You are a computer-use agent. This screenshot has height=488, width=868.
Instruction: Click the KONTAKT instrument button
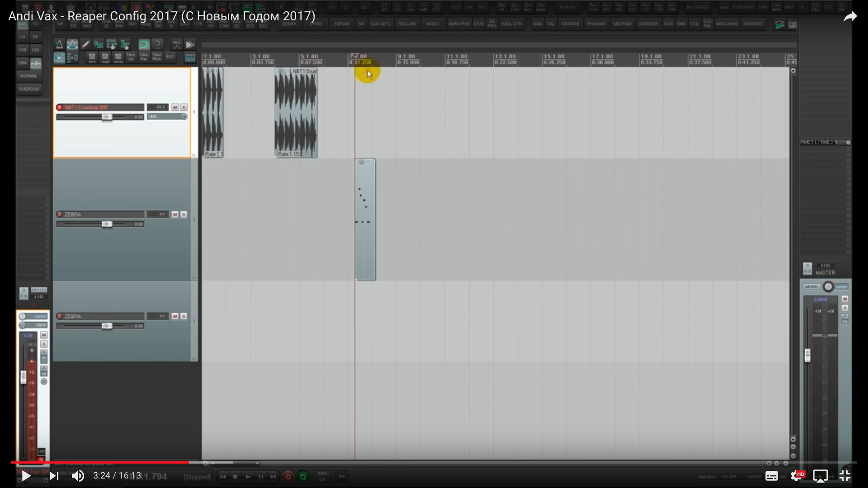click(x=753, y=24)
